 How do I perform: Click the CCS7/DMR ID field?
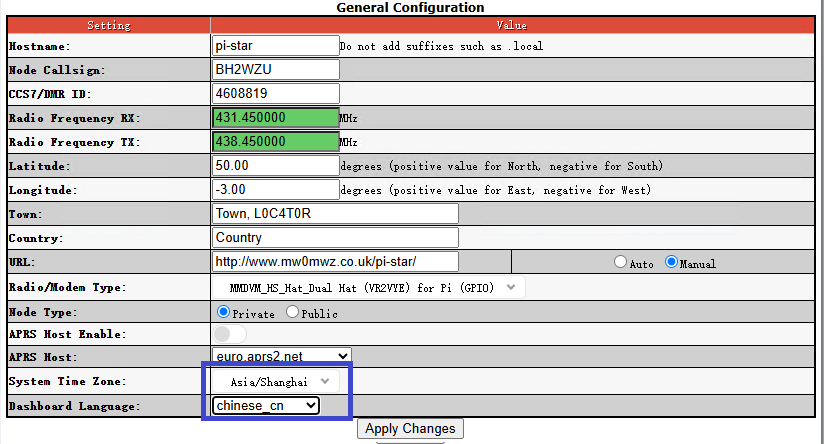click(275, 94)
